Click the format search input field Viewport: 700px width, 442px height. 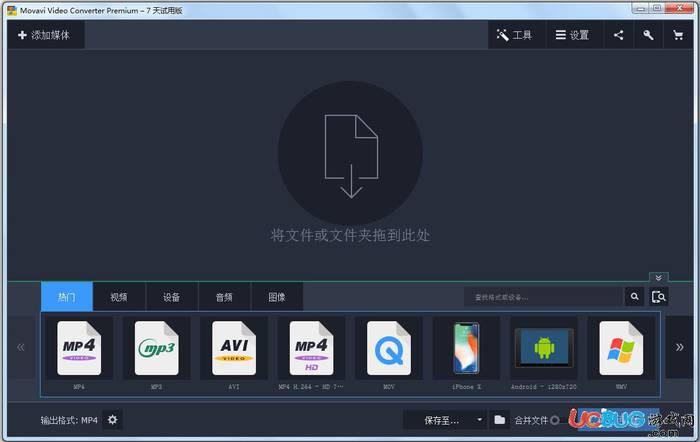(x=543, y=297)
